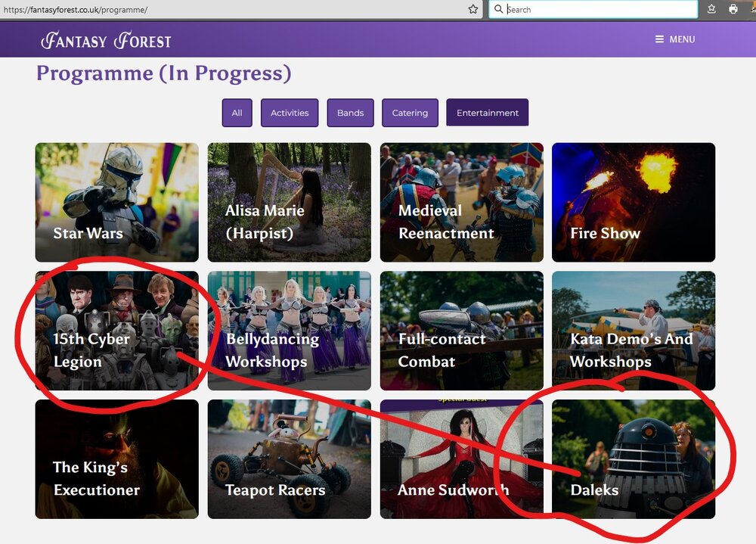Open the Full-contact Combat card
The height and width of the screenshot is (544, 756).
461,331
